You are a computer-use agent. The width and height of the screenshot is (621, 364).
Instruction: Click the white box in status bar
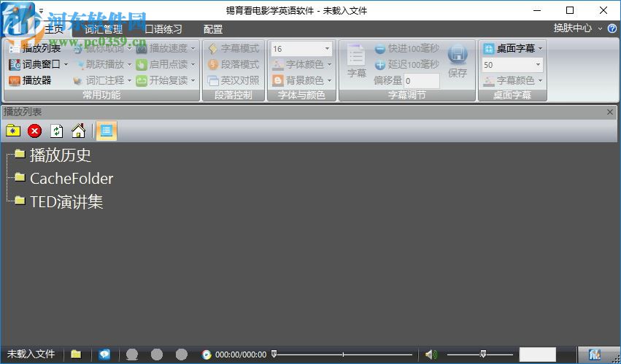click(x=537, y=355)
